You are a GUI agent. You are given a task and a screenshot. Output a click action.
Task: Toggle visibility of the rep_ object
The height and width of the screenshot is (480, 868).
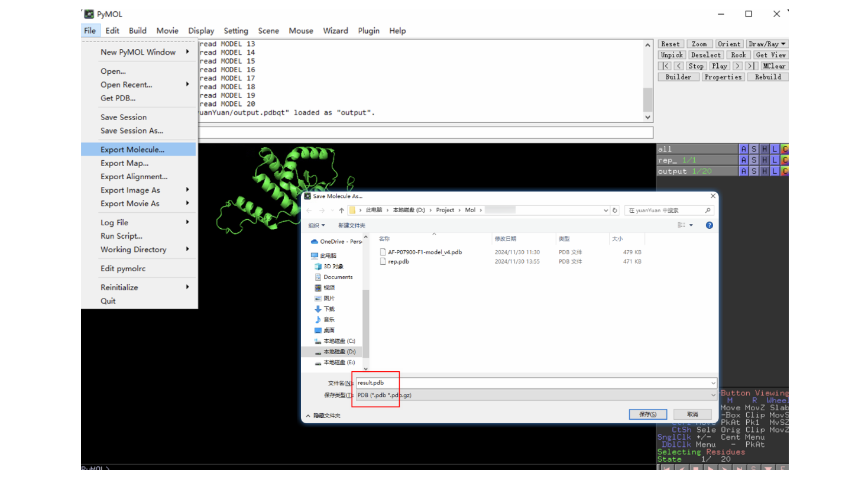click(698, 160)
